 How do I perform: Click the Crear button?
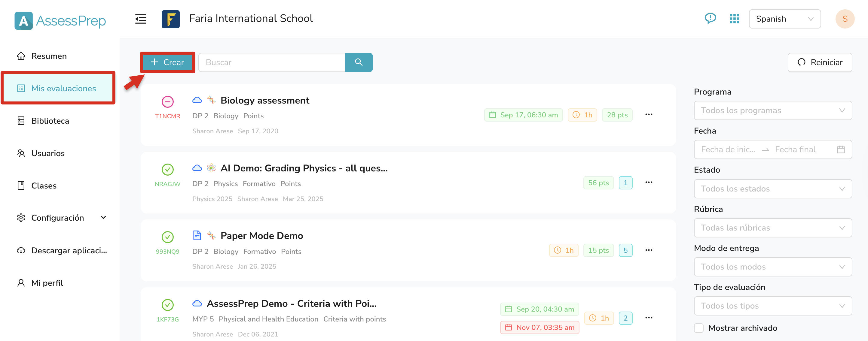[167, 62]
